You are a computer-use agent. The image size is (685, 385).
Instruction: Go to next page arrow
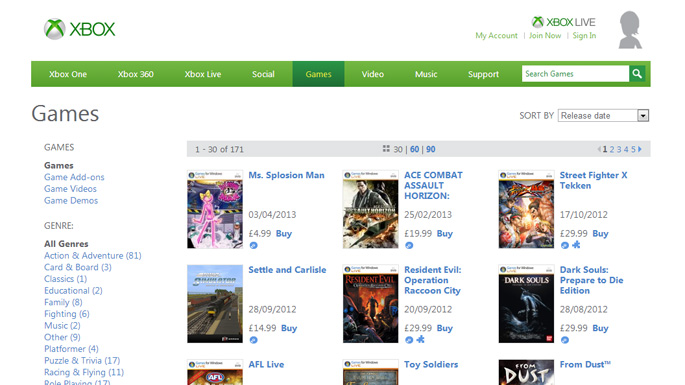click(x=640, y=149)
